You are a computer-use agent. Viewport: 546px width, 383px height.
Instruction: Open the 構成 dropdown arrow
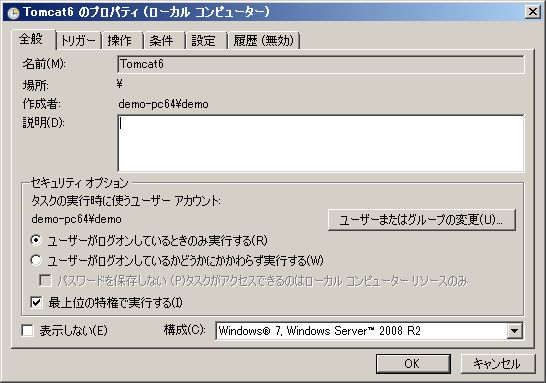click(514, 331)
